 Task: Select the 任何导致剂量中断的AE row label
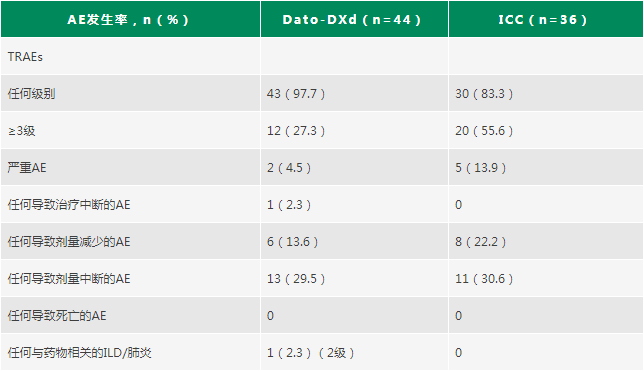(x=69, y=279)
